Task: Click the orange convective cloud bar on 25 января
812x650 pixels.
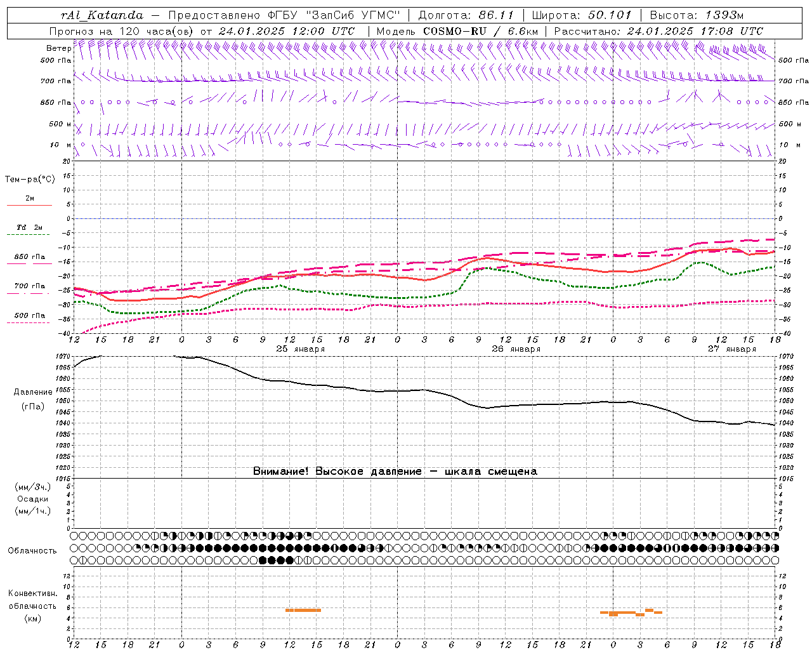Action: [303, 610]
